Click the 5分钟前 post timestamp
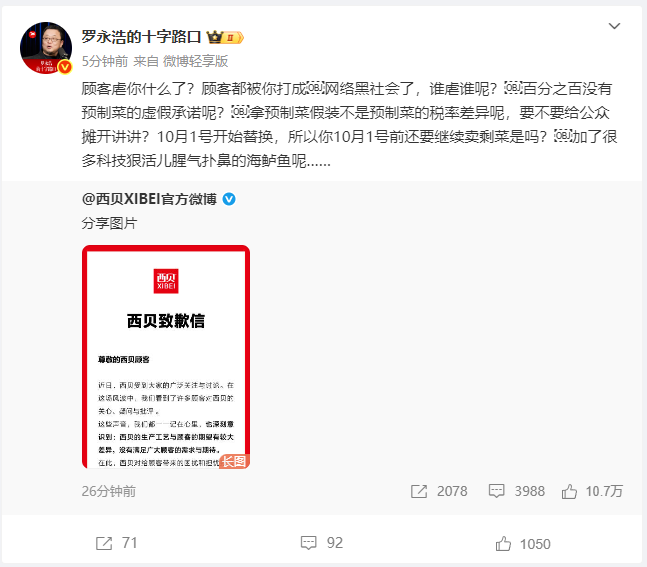Image resolution: width=647 pixels, height=567 pixels. tap(105, 61)
